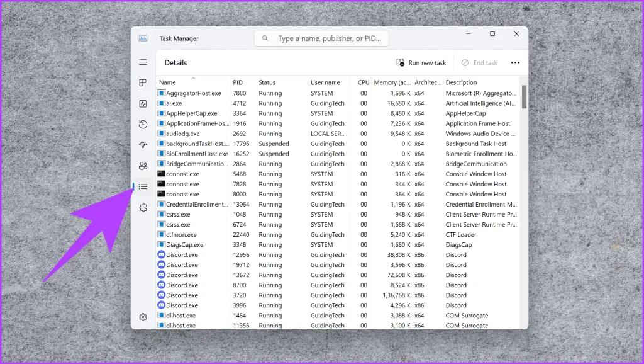Click the sort arrow above Name column
Image resolution: width=644 pixels, height=364 pixels.
[193, 78]
